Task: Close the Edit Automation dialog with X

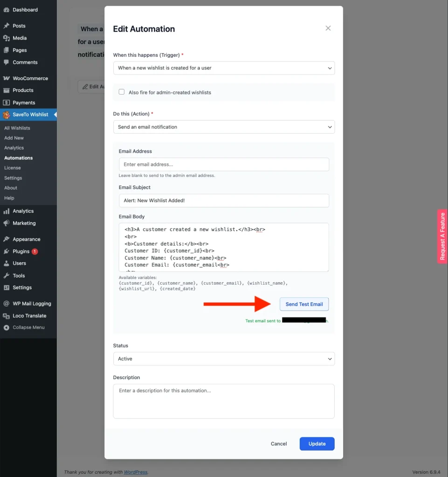Action: (x=328, y=28)
